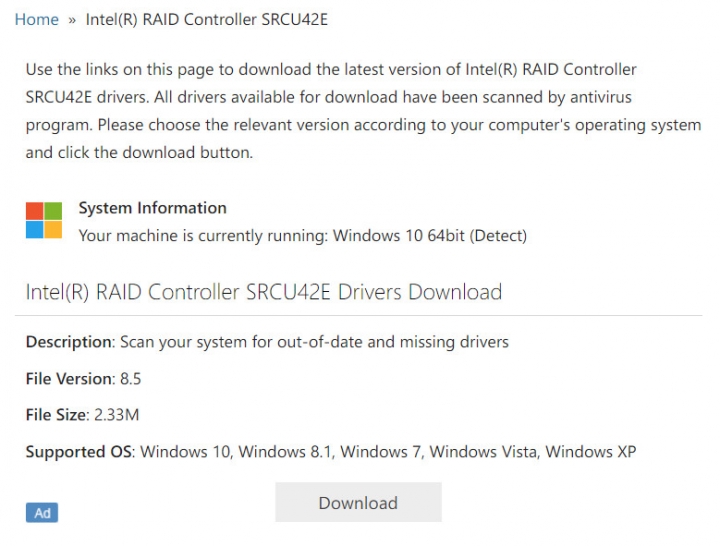
Task: Select the Drivers Download section heading
Action: [264, 292]
